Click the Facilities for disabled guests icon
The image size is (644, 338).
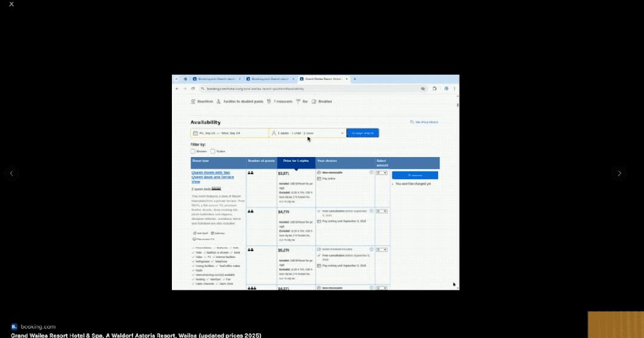pyautogui.click(x=218, y=102)
